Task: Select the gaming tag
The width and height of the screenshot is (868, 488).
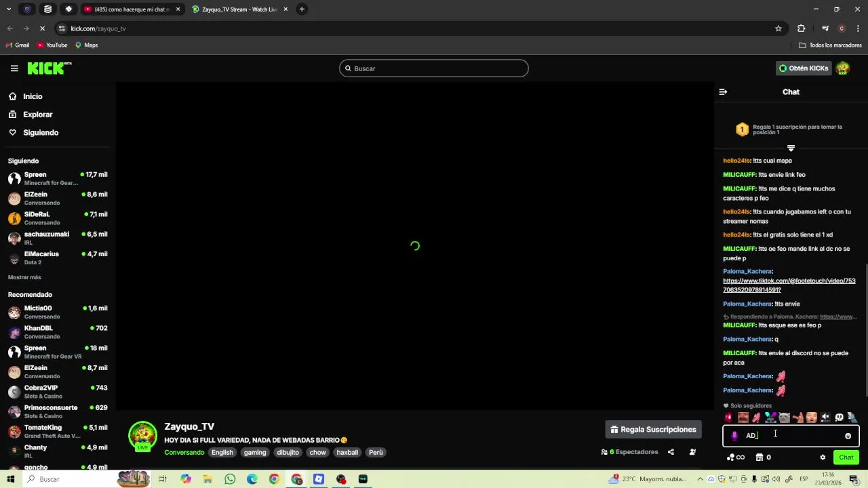Action: click(x=255, y=452)
